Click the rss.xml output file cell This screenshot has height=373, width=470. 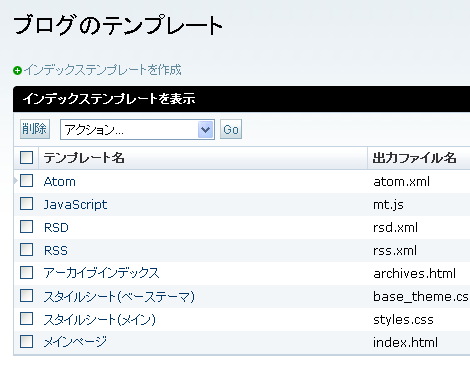point(395,251)
